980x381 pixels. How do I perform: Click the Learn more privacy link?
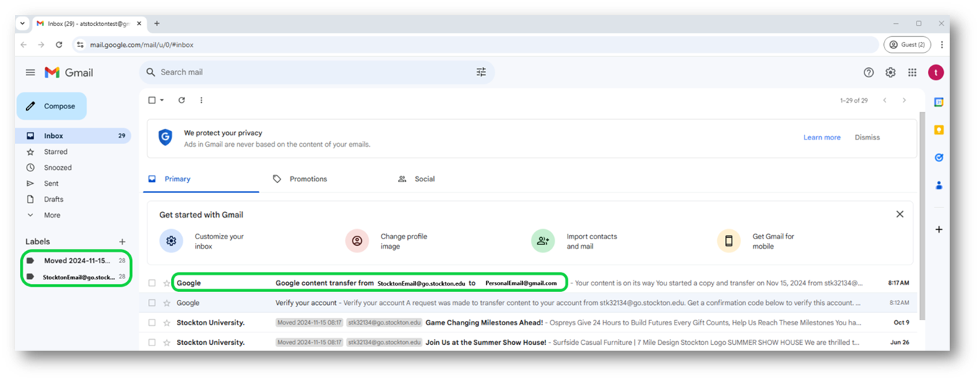tap(822, 137)
